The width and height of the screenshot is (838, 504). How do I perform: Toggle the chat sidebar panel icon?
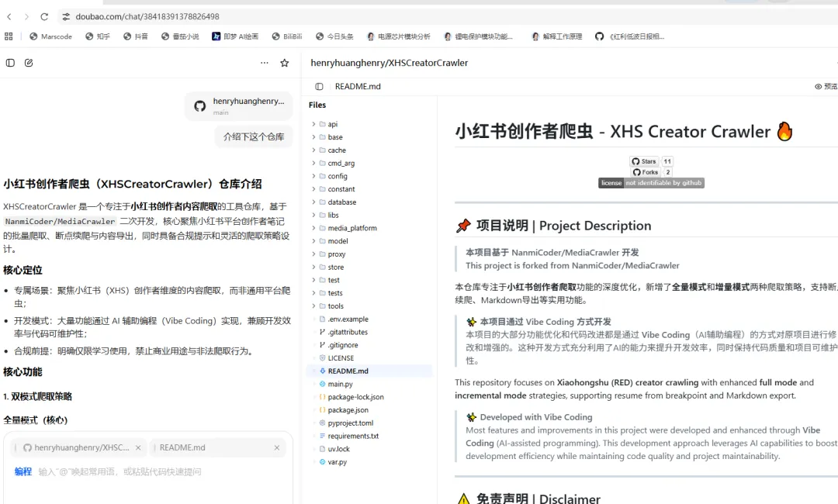pyautogui.click(x=10, y=63)
